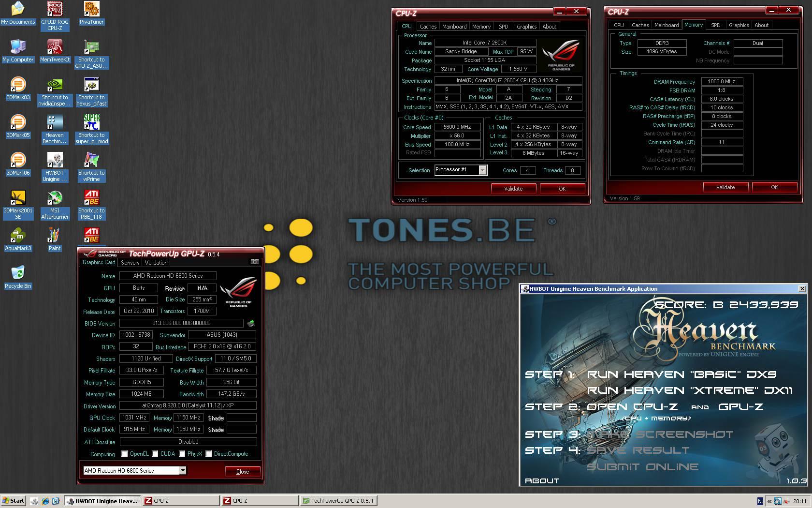Launch 3DMark05 desktop icon
This screenshot has height=508, width=812.
(18, 126)
